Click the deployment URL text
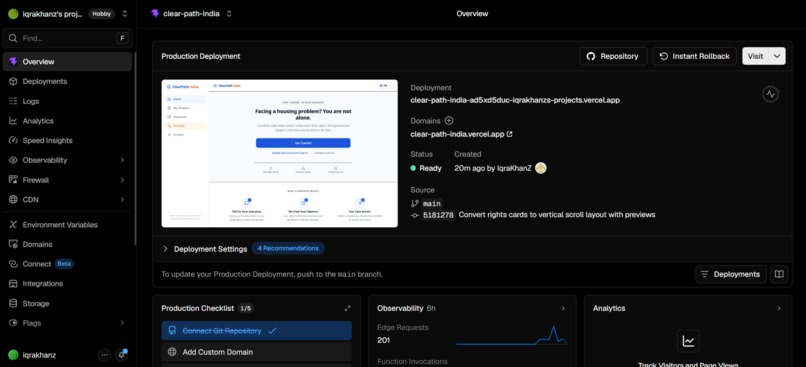This screenshot has height=367, width=806. click(515, 100)
